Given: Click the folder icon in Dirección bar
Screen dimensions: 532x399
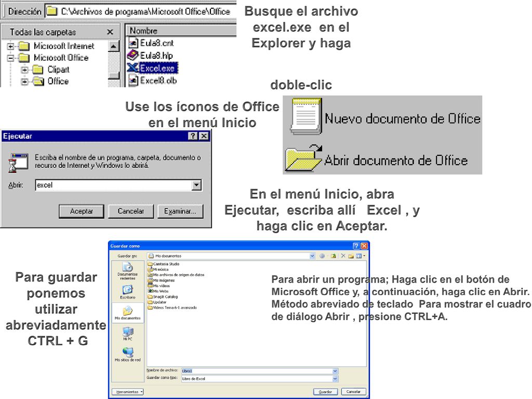Looking at the screenshot, I should coord(52,11).
